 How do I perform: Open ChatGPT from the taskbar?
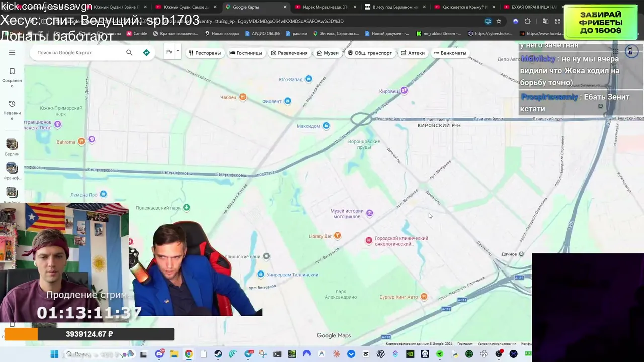(x=380, y=354)
